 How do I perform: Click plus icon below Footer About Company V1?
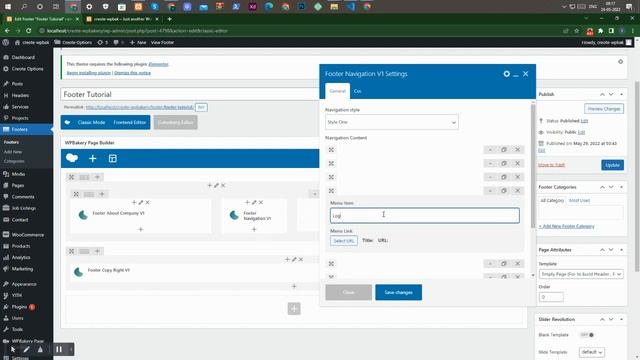click(x=141, y=229)
